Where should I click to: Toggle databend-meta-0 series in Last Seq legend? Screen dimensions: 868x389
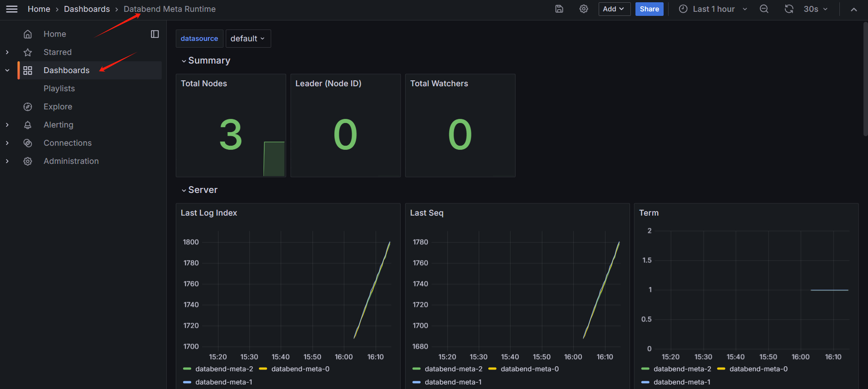tap(529, 369)
